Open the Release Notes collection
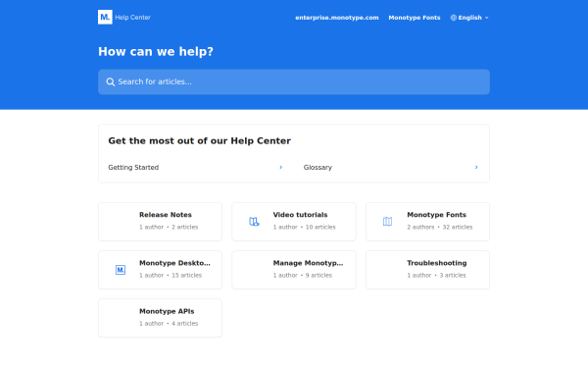Image resolution: width=588 pixels, height=368 pixels. 160,222
